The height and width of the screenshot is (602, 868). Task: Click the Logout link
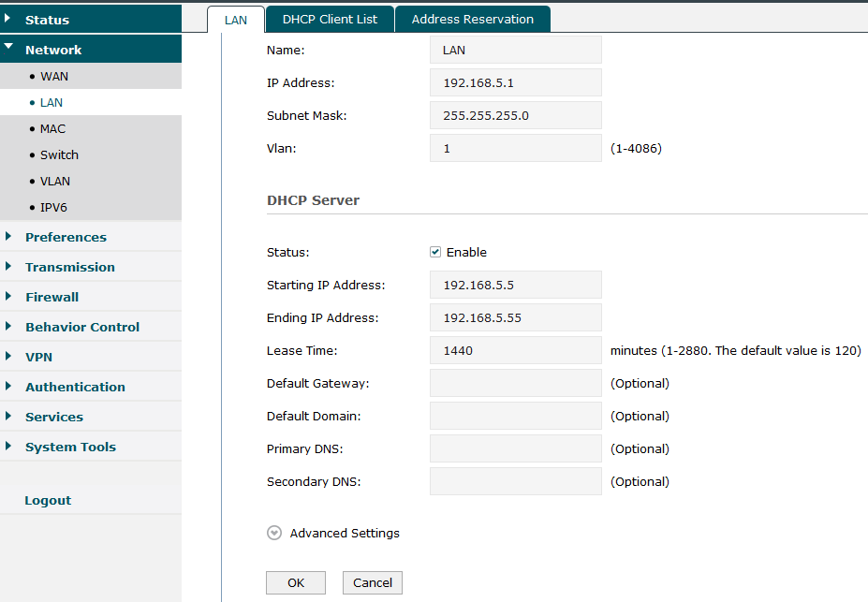click(x=47, y=500)
